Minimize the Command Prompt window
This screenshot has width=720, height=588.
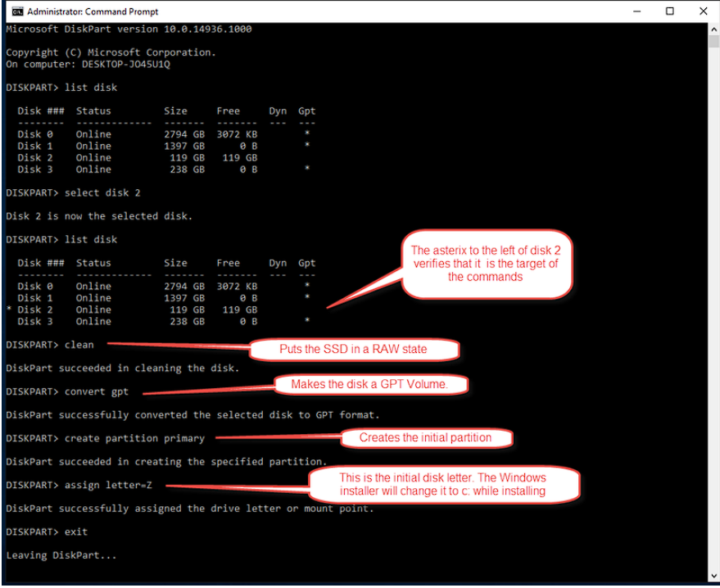[x=636, y=11]
